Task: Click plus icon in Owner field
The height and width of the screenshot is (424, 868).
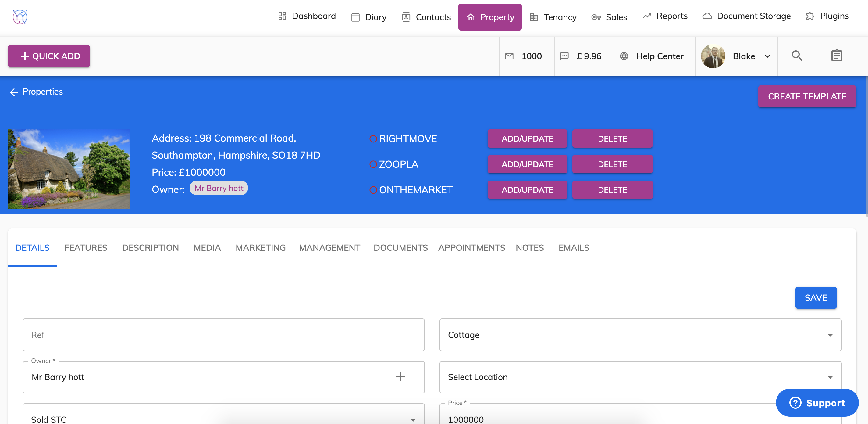Action: click(x=400, y=377)
